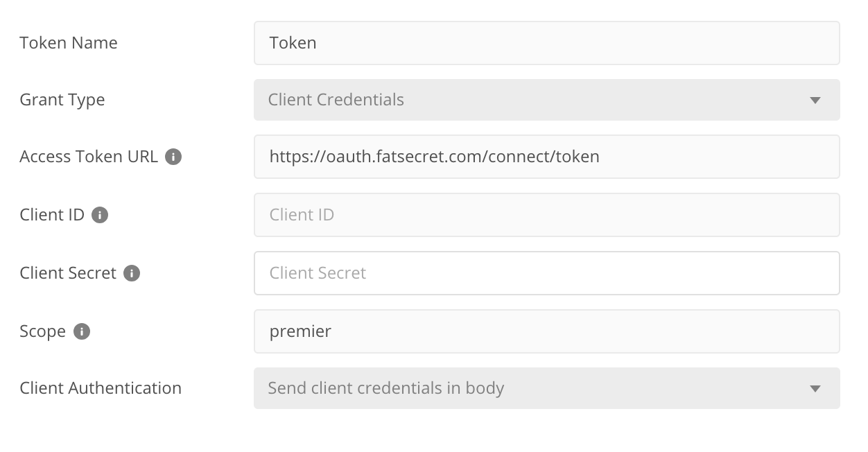Click the Scope label text
Screen dimensions: 868x452
click(x=43, y=331)
